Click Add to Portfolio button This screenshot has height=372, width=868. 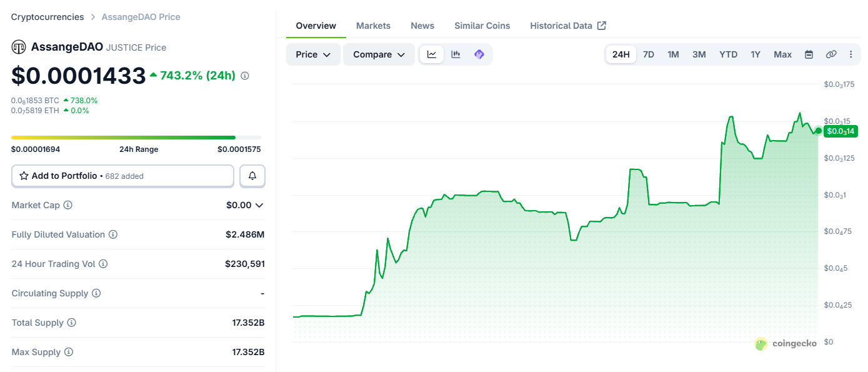[x=122, y=176]
